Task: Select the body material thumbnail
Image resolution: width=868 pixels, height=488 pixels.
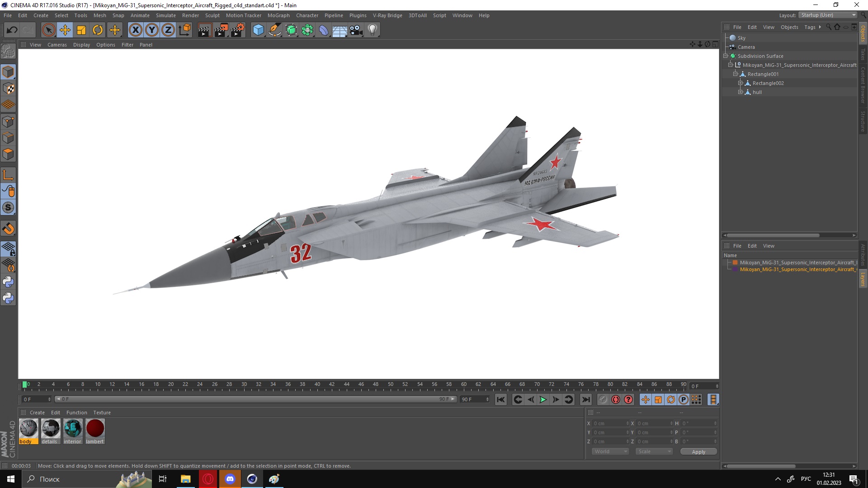Action: tap(28, 429)
